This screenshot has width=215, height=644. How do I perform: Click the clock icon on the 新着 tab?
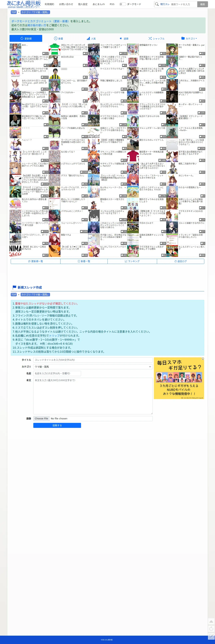tap(56, 38)
